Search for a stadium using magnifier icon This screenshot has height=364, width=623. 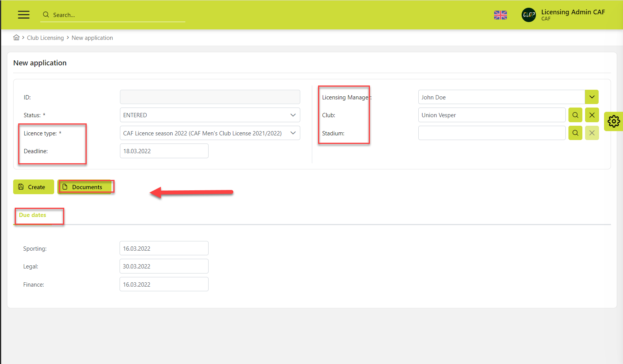pyautogui.click(x=575, y=133)
